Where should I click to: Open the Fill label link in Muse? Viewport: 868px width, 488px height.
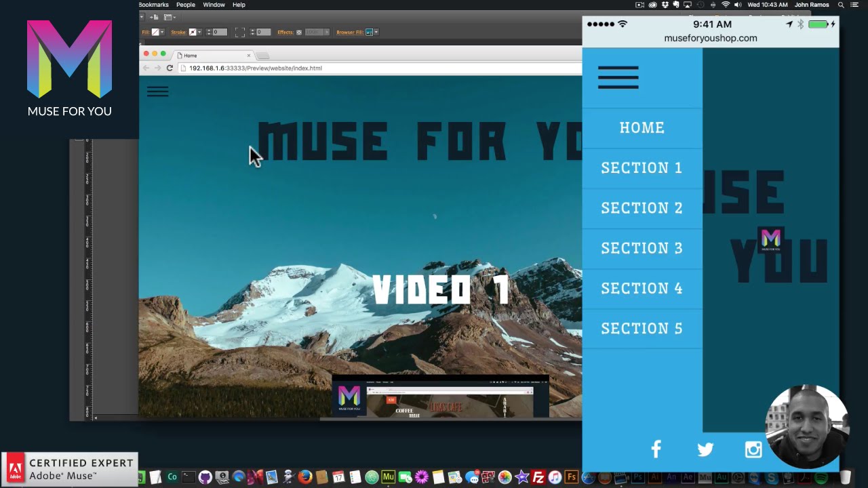click(x=145, y=32)
